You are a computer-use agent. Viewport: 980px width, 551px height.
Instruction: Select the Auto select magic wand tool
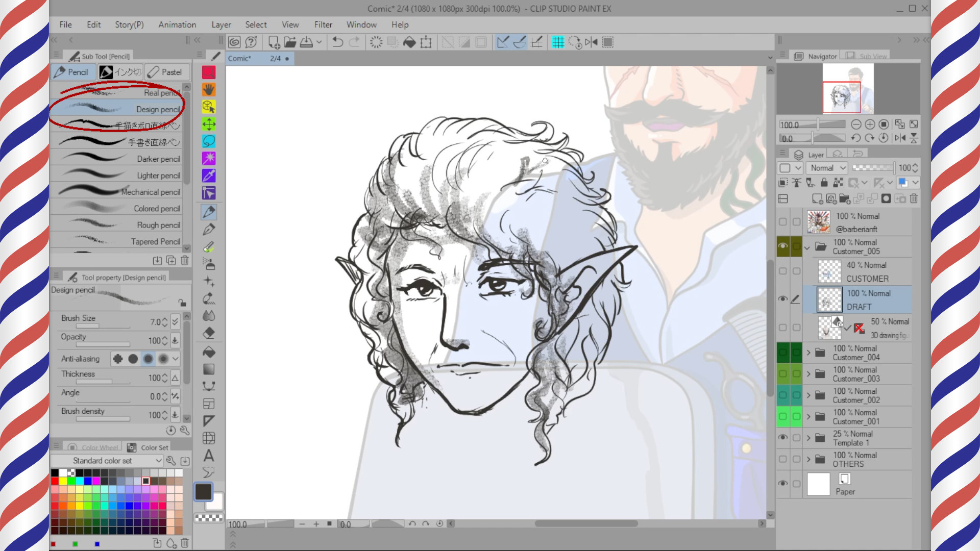click(x=209, y=158)
